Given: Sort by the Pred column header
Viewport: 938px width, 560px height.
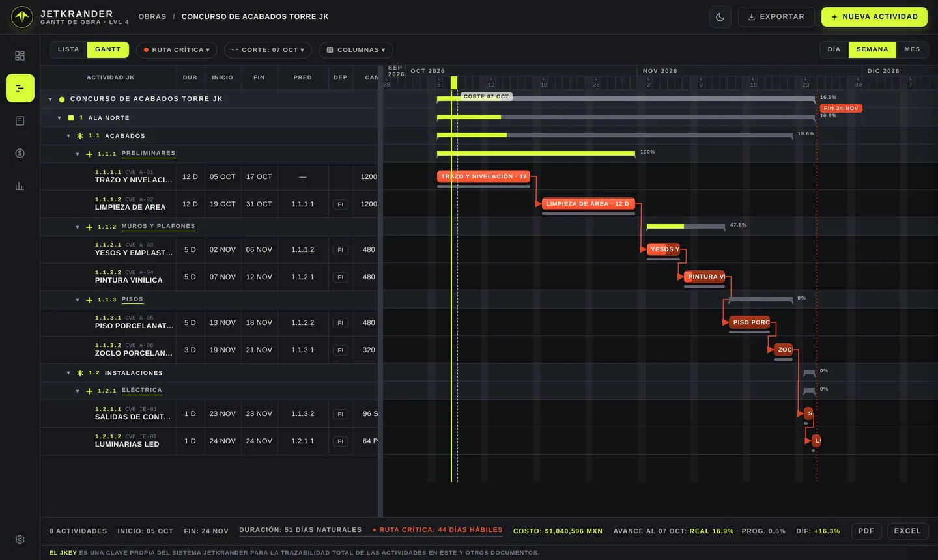Looking at the screenshot, I should pos(303,77).
